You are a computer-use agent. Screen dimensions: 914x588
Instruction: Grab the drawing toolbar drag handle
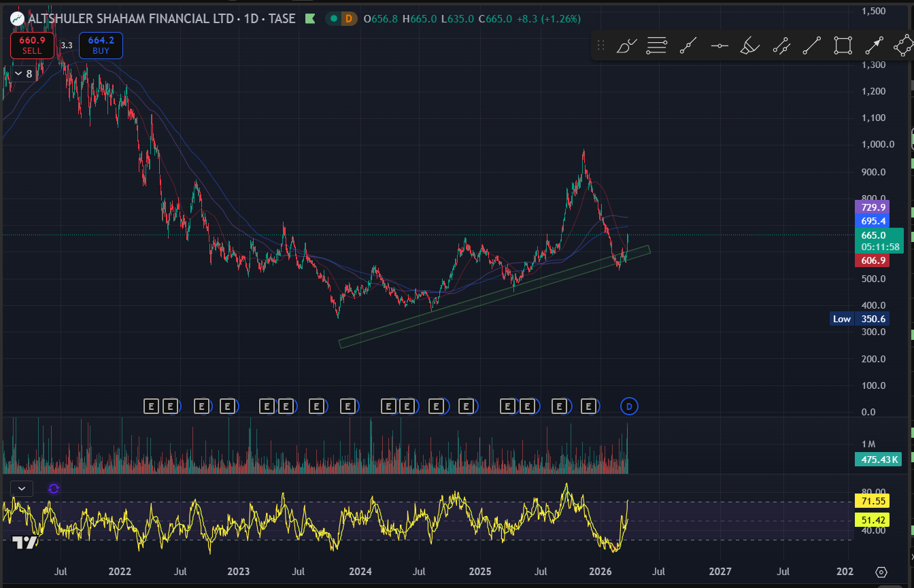[x=600, y=46]
